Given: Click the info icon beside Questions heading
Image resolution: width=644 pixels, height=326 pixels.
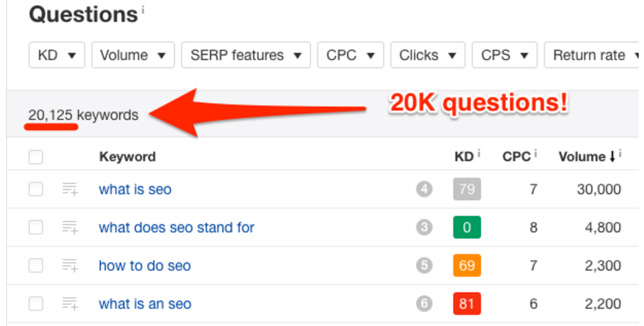Looking at the screenshot, I should 143,11.
